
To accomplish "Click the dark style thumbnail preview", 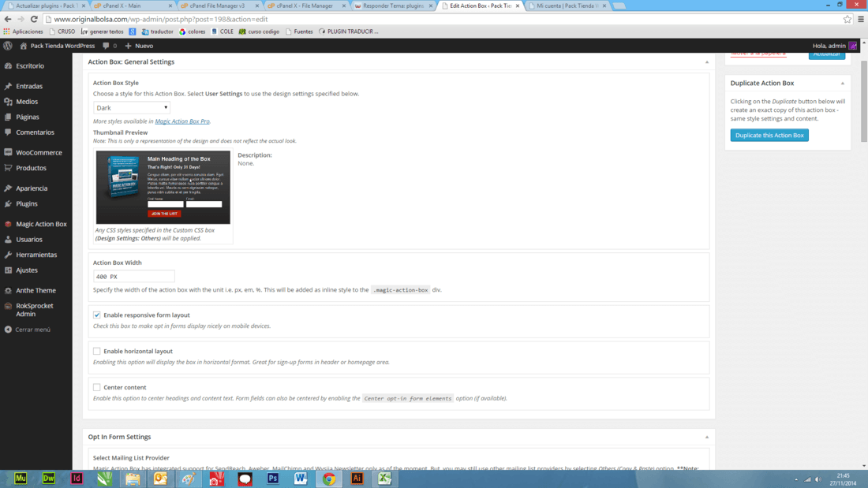I will 163,188.
